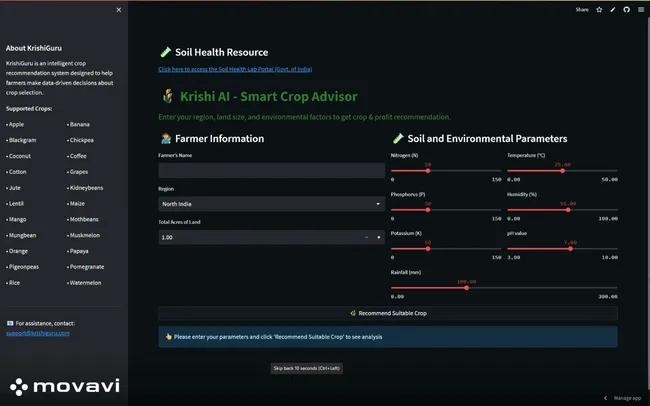Viewport: 650px width, 406px height.
Task: Expand the Region dropdown showing North India
Action: 272,204
